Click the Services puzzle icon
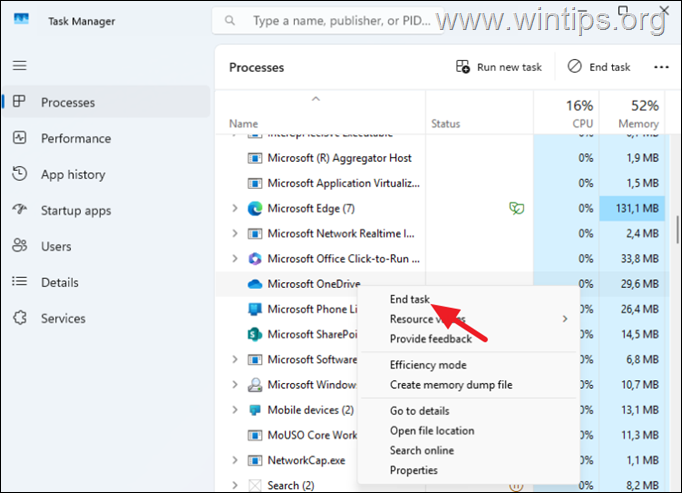The height and width of the screenshot is (493, 682). pos(20,318)
